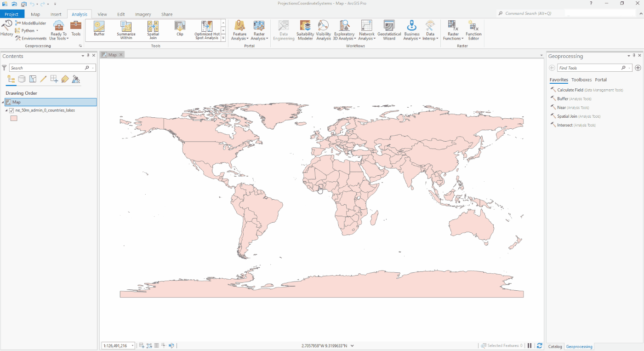Switch to the Toolboxes tab in Geoprocessing
The width and height of the screenshot is (644, 351).
[581, 80]
